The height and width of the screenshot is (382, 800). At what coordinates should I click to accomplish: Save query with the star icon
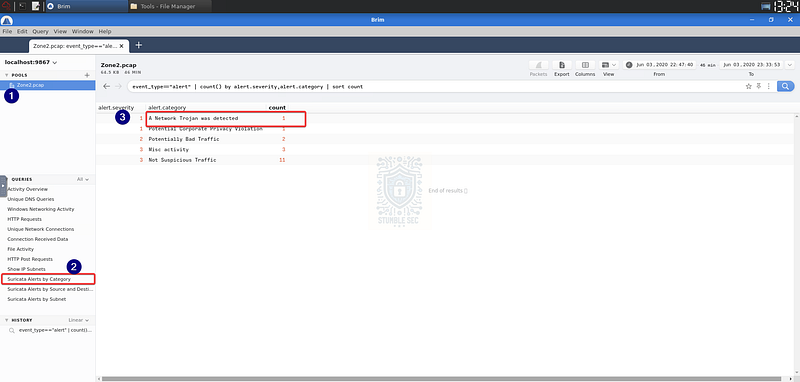pos(748,86)
